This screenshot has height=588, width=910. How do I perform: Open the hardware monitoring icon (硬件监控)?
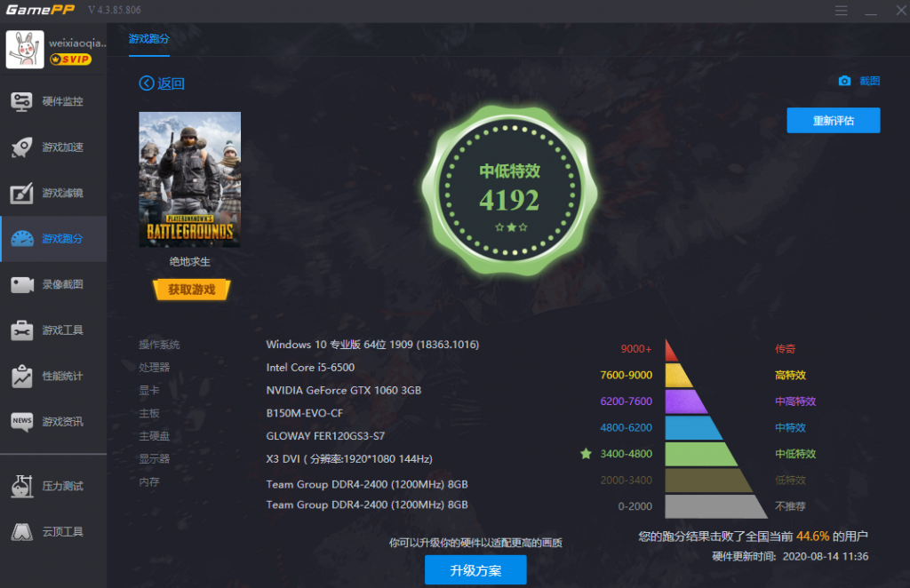(21, 101)
